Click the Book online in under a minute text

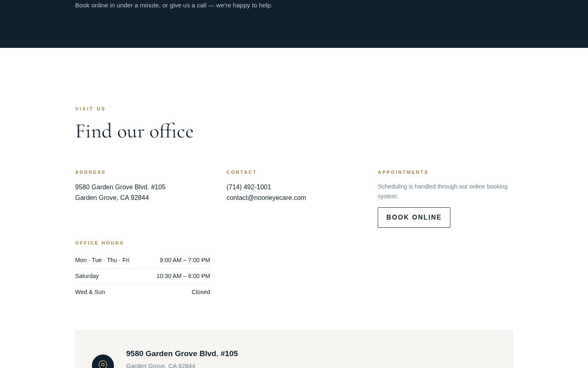pyautogui.click(x=174, y=5)
